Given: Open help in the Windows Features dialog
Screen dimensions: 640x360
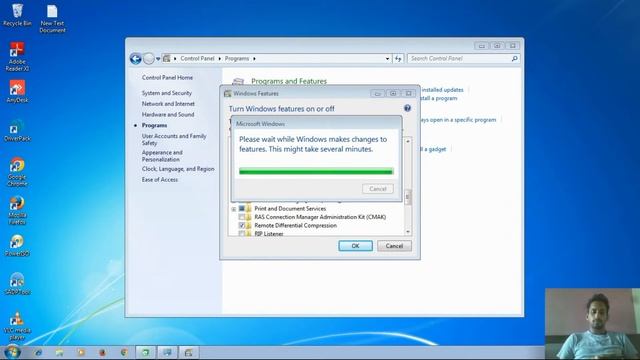Looking at the screenshot, I should click(407, 108).
